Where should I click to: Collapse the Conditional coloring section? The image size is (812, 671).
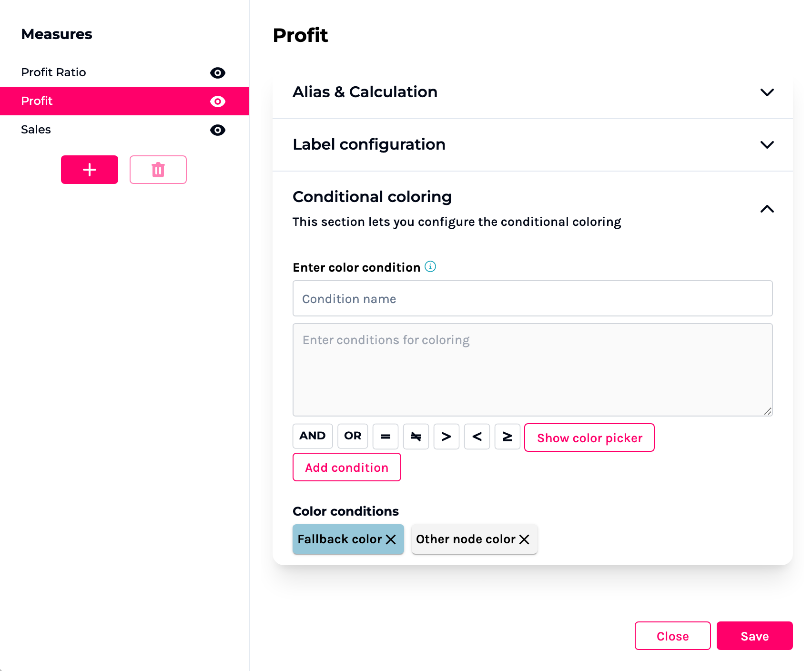click(x=767, y=209)
